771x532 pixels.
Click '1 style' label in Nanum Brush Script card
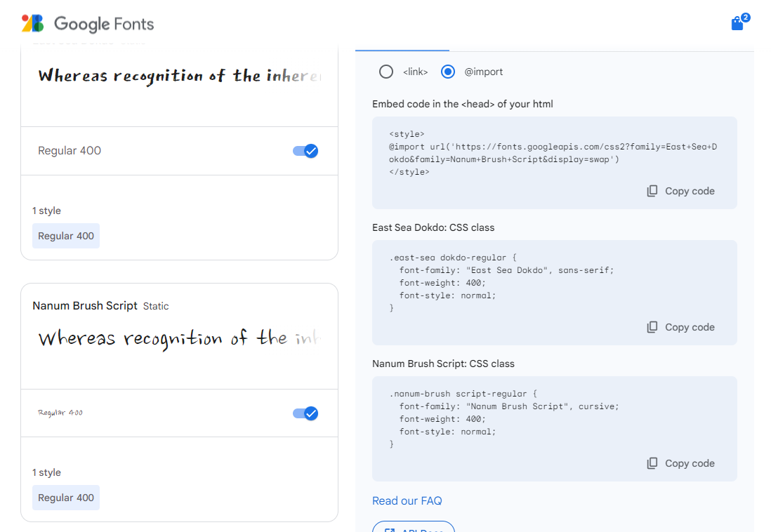pyautogui.click(x=47, y=472)
